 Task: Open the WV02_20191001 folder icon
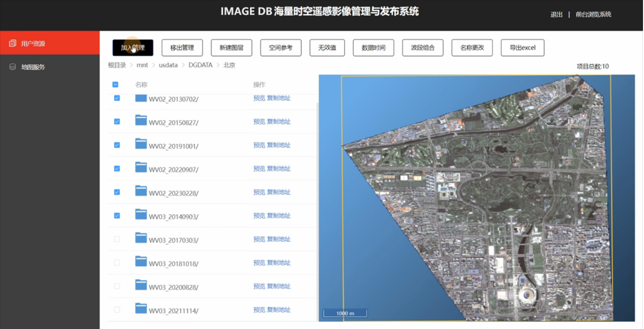pos(141,144)
